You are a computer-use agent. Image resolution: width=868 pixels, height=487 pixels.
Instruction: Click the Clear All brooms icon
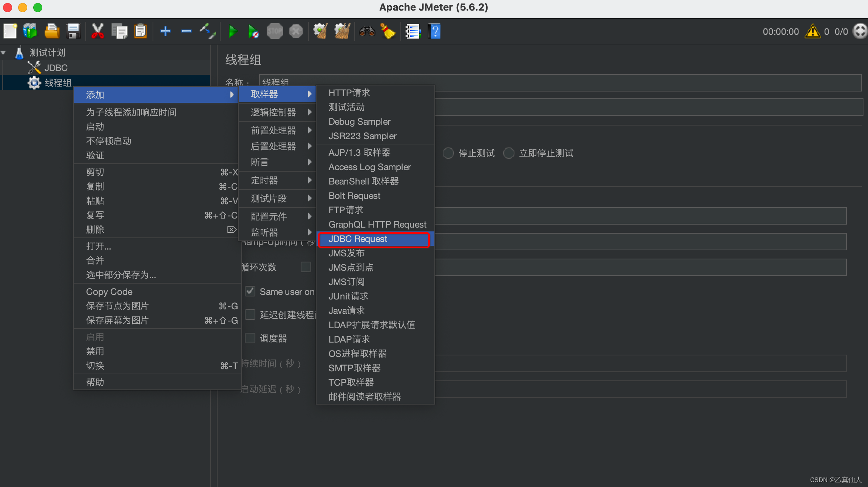342,31
